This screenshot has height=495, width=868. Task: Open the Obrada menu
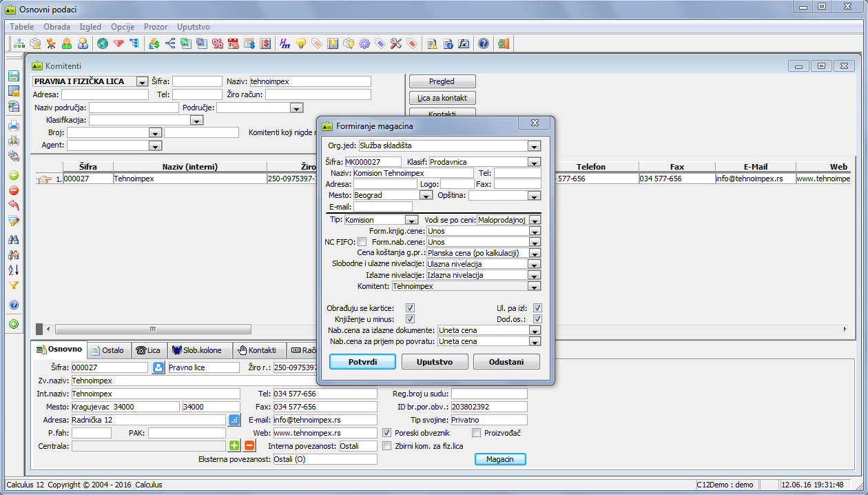56,27
